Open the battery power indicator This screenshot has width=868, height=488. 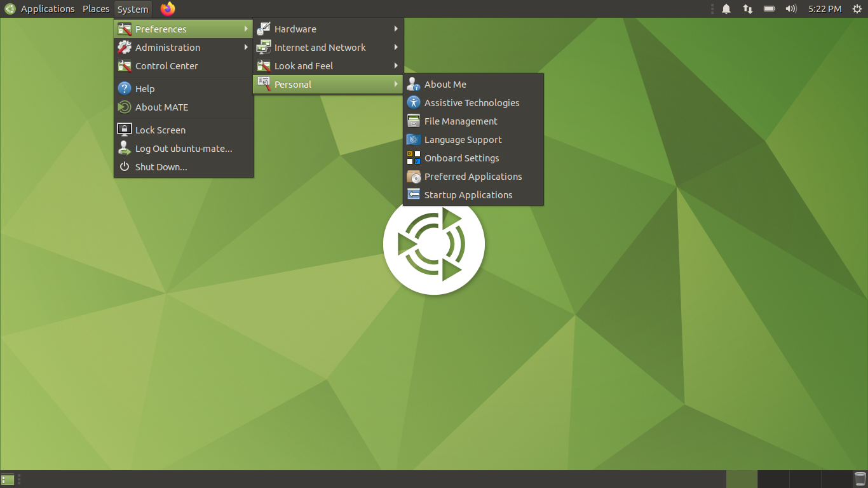[x=770, y=9]
